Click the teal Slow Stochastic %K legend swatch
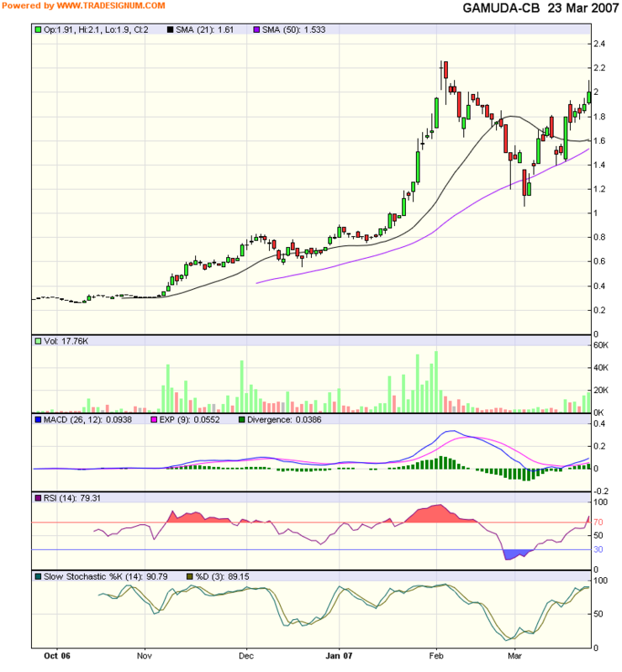The width and height of the screenshot is (622, 672). (x=38, y=577)
